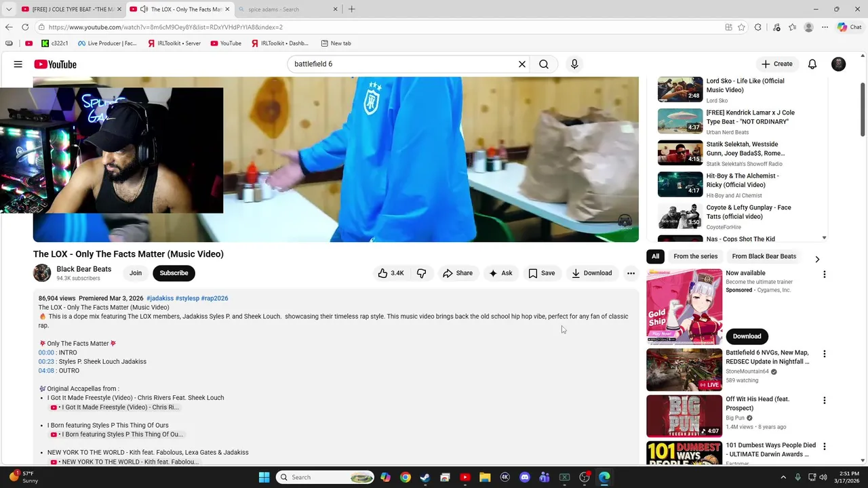868x488 pixels.
Task: Clear the search box text with X
Action: (522, 64)
